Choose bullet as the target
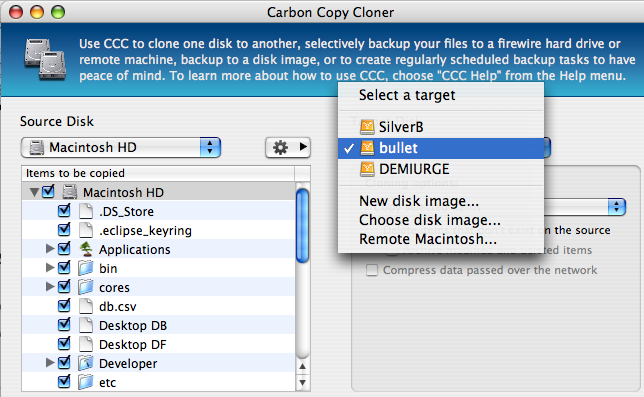 441,148
